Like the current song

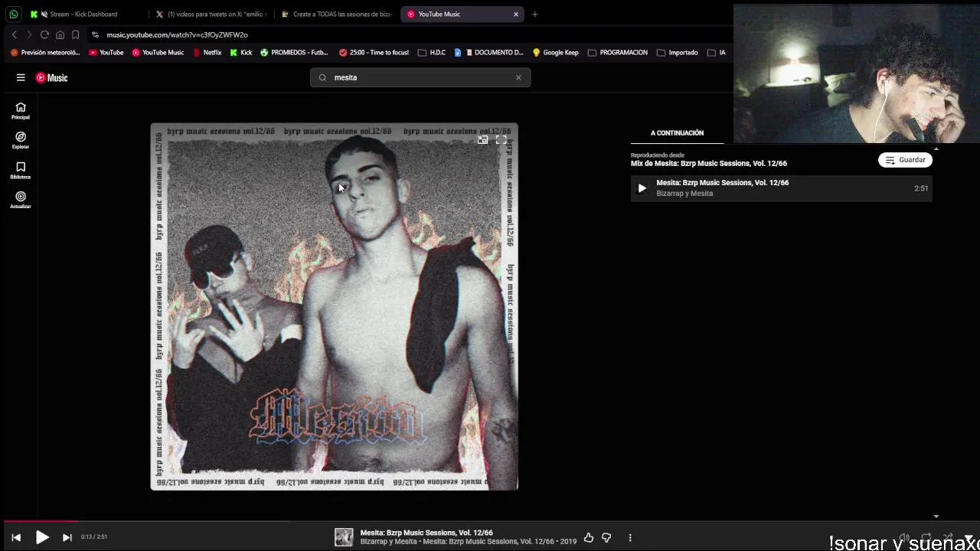(588, 537)
